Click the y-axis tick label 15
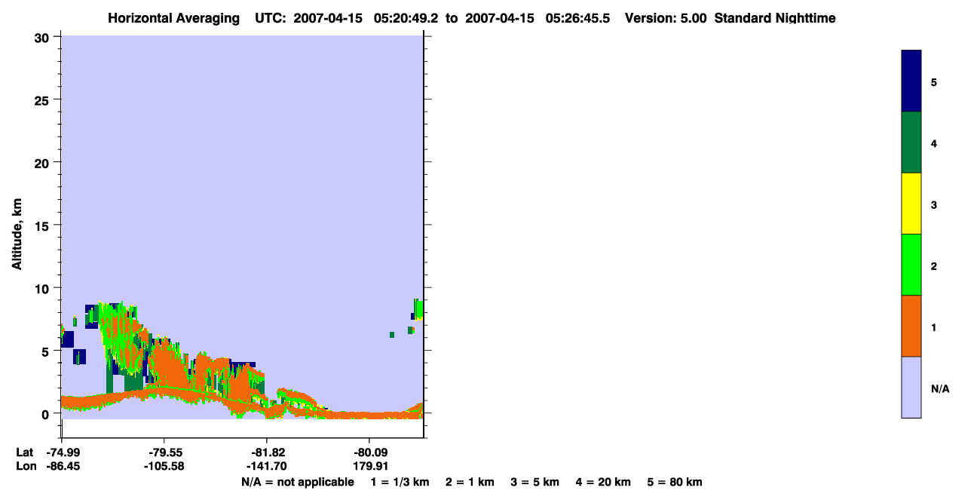 44,225
